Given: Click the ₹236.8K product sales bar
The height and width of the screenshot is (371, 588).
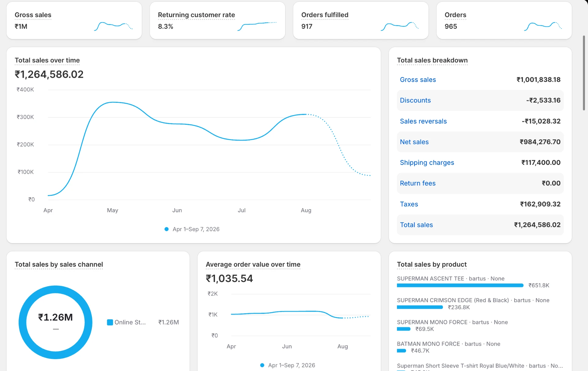Looking at the screenshot, I should click(x=420, y=307).
